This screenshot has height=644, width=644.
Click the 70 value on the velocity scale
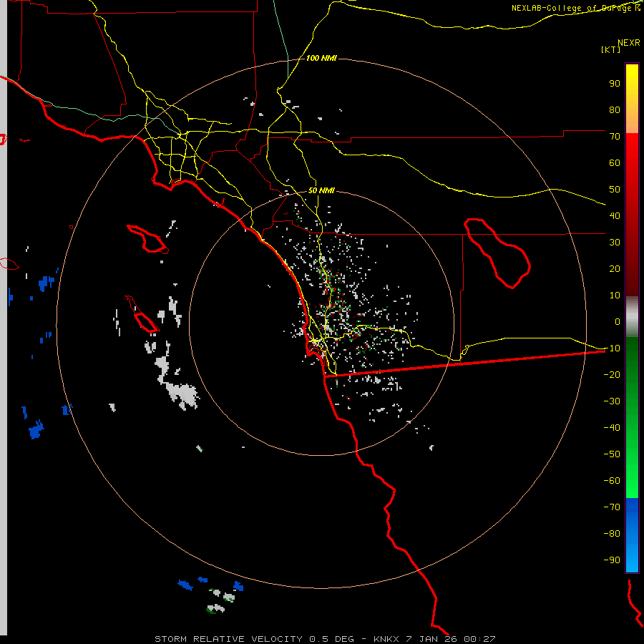[615, 137]
